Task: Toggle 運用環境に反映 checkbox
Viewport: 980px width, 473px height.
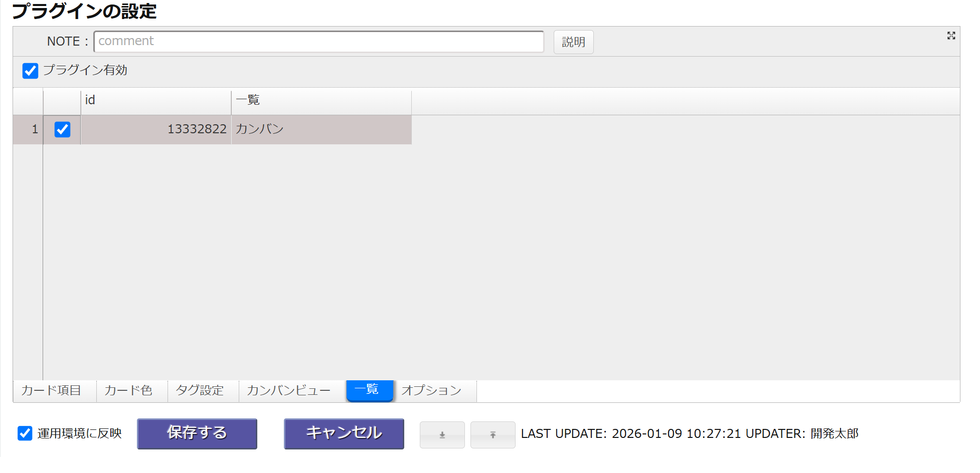Action: tap(25, 433)
